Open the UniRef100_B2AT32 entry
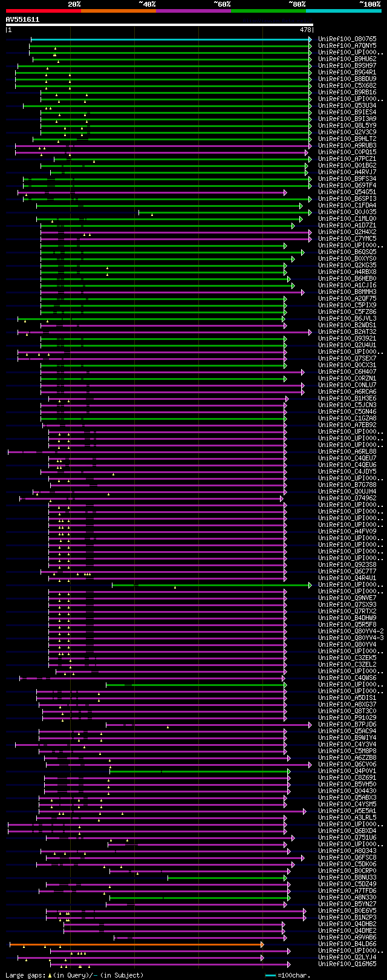 click(x=347, y=332)
